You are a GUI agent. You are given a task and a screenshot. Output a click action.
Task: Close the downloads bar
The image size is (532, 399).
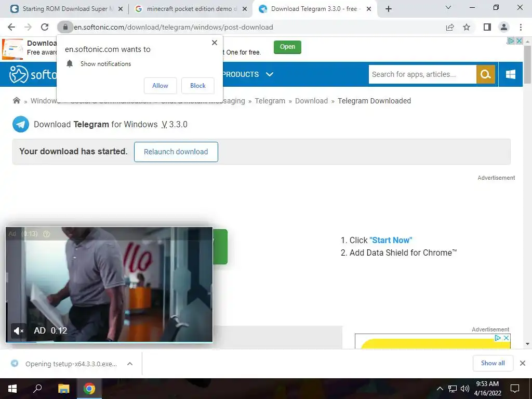(523, 363)
